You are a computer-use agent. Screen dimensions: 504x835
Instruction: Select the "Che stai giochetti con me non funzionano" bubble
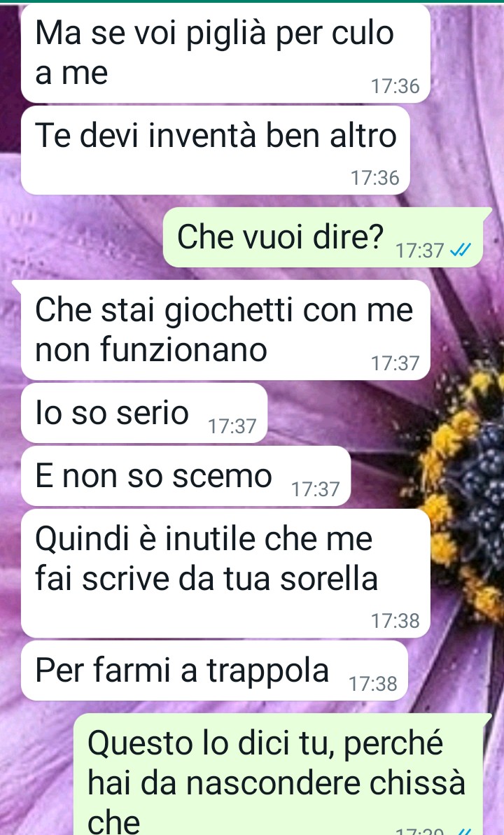click(225, 330)
